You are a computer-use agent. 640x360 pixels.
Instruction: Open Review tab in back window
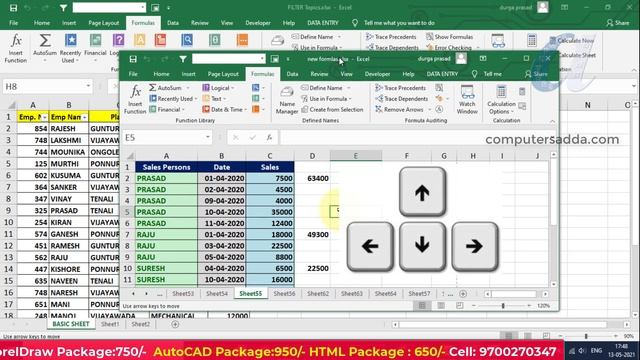(200, 23)
